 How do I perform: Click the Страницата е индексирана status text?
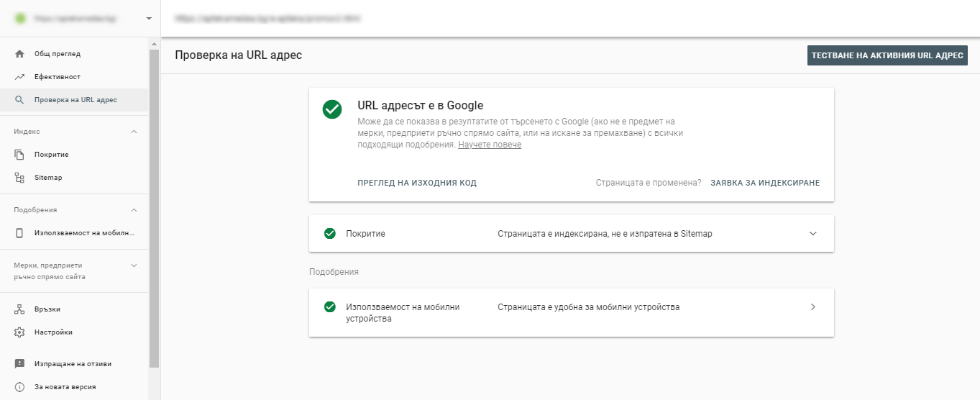pos(605,234)
